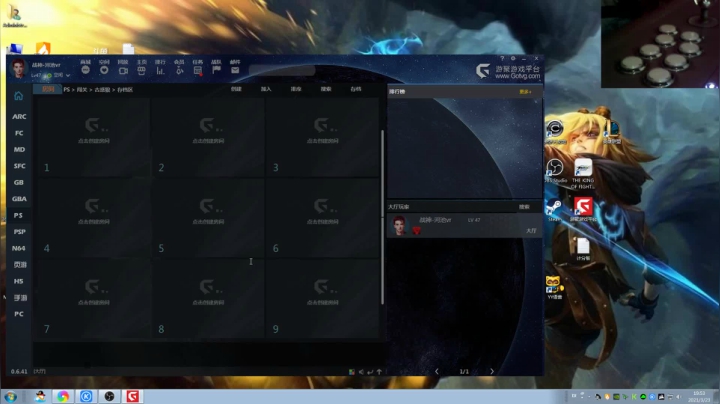Select the N64 platform in the sidebar
Screen dimensions: 720x404
click(x=19, y=248)
